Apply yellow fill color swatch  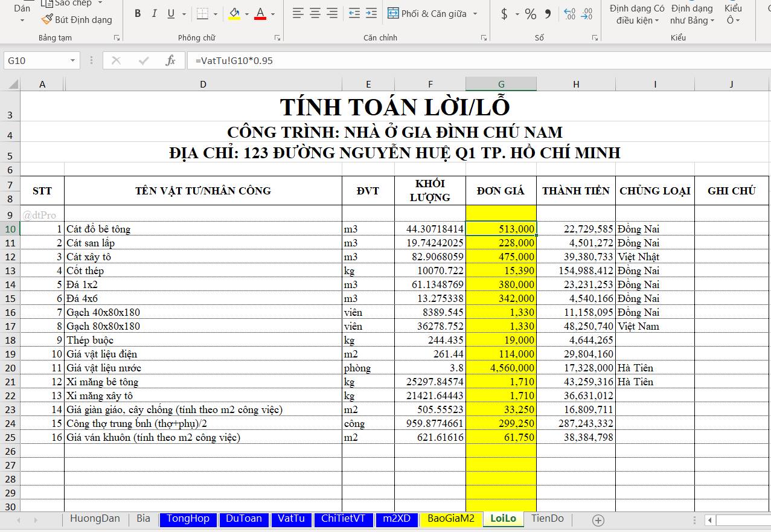pos(234,14)
